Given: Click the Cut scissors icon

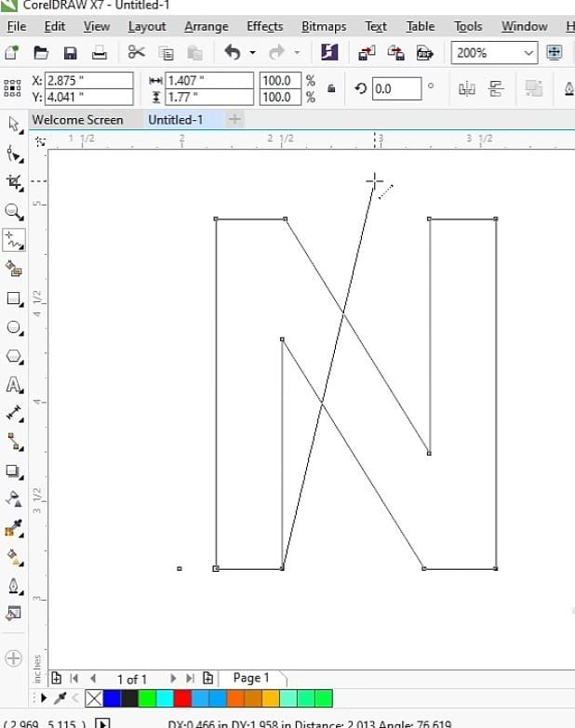Looking at the screenshot, I should tap(136, 52).
